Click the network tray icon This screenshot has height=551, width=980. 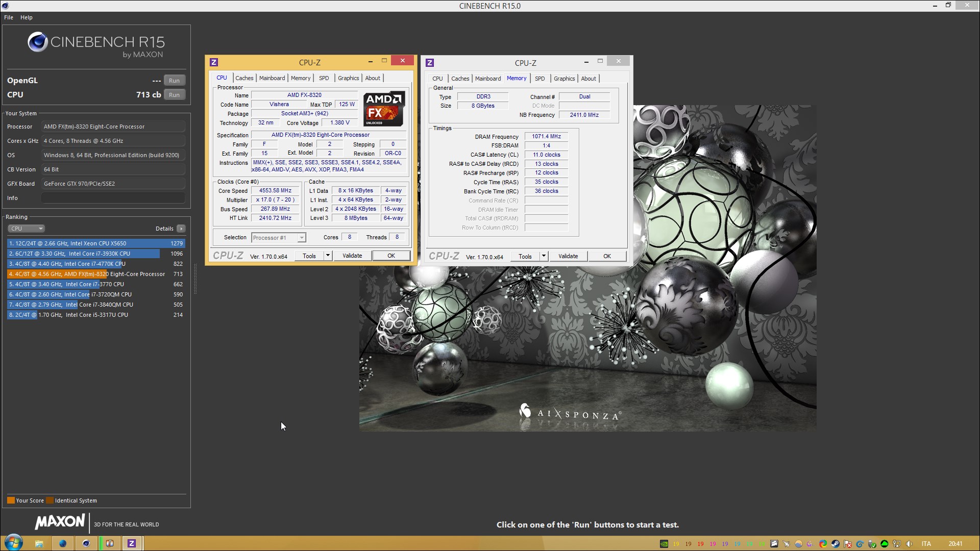pos(897,544)
